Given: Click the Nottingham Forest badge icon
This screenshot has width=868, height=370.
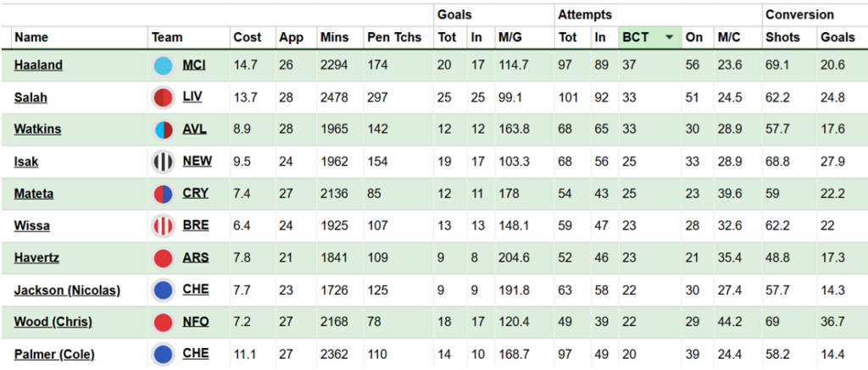Looking at the screenshot, I should (164, 323).
